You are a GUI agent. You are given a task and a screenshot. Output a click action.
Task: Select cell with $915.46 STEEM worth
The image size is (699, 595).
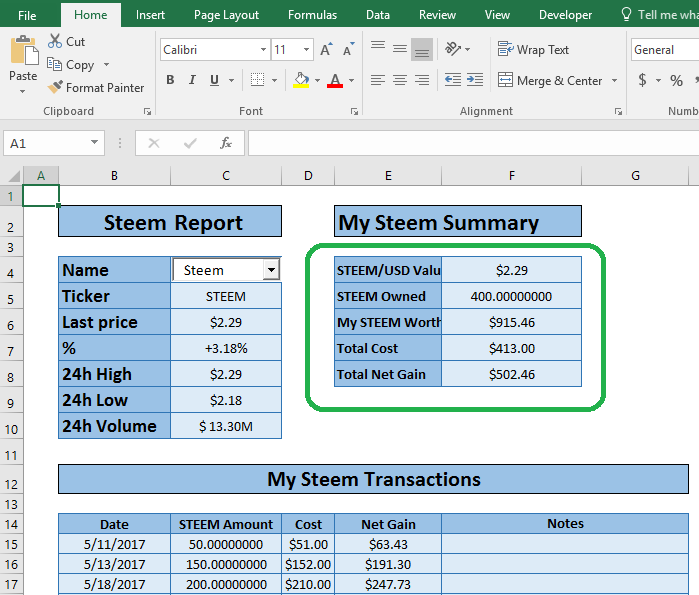click(512, 322)
